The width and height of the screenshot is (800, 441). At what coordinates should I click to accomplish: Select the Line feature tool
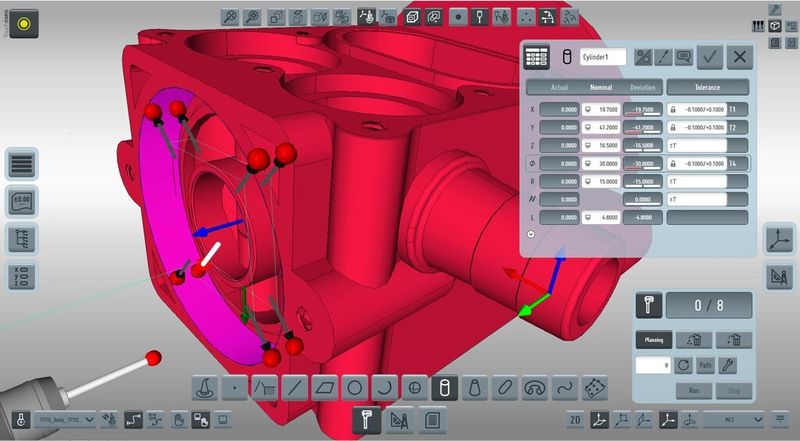[294, 388]
